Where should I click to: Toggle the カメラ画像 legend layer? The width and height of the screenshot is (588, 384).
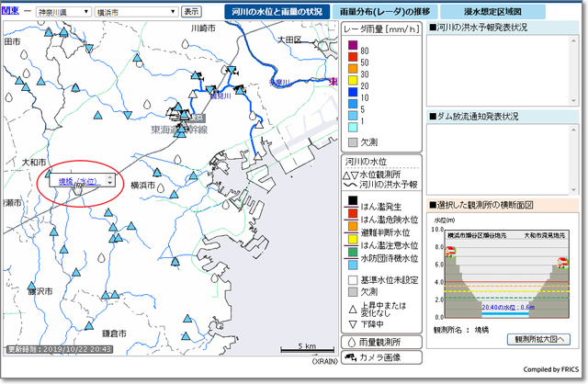point(379,356)
